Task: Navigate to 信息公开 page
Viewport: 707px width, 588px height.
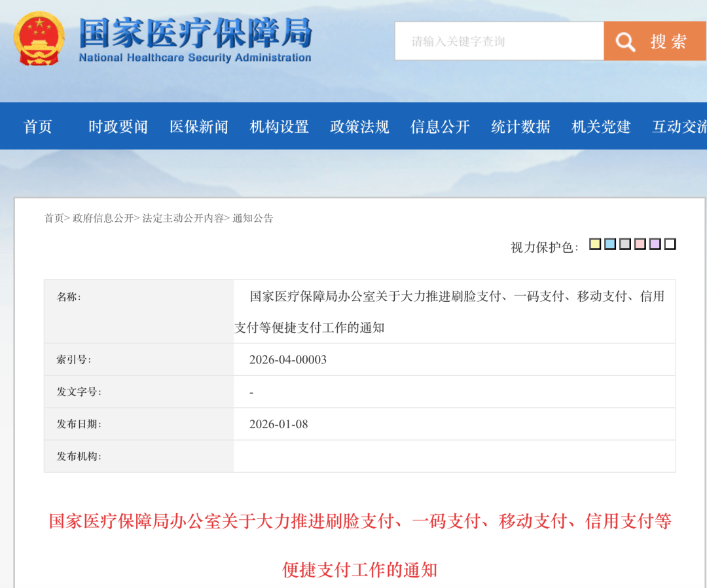Action: [441, 126]
